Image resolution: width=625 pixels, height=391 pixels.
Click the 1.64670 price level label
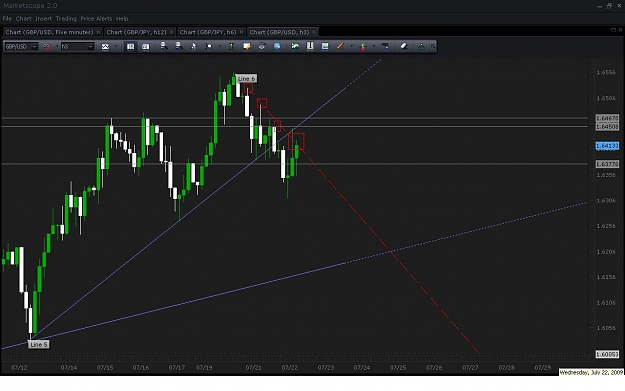[x=607, y=118]
